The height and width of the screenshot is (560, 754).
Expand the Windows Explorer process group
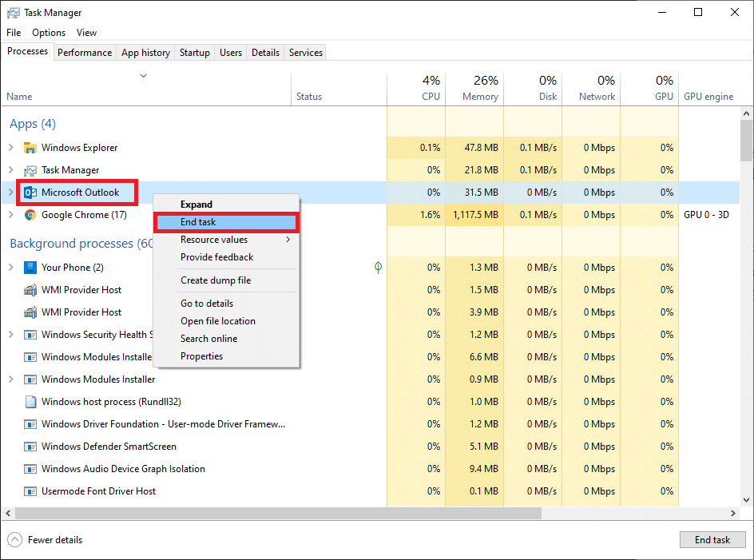click(x=10, y=148)
